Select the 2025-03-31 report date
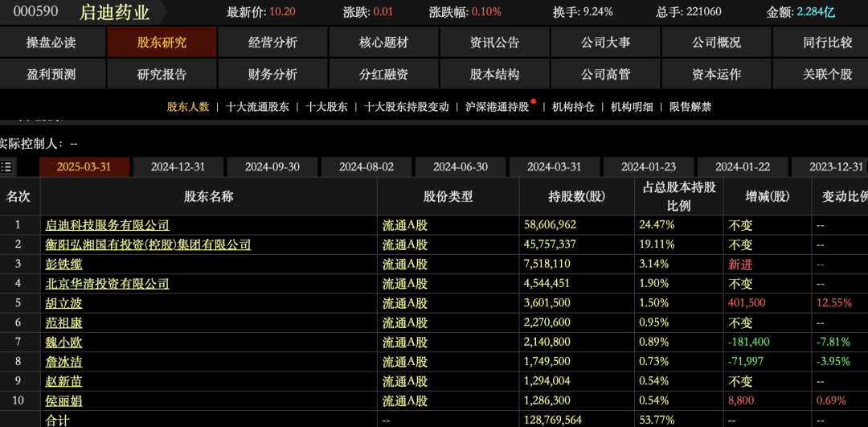868x427 pixels. [x=84, y=166]
